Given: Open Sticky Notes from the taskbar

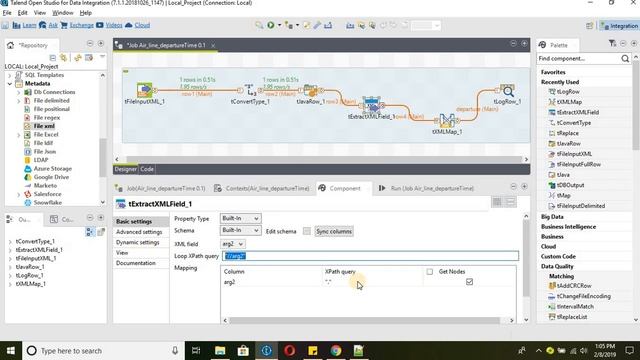Looking at the screenshot, I should (x=313, y=351).
